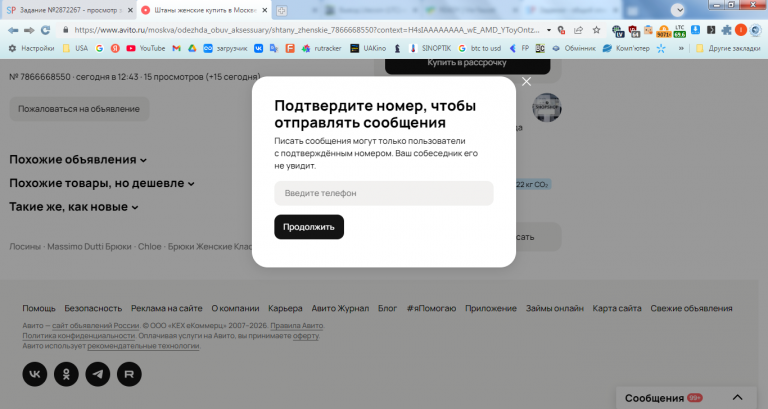The height and width of the screenshot is (409, 768).
Task: Expand the Сообщения chat panel chevron
Action: 737,398
